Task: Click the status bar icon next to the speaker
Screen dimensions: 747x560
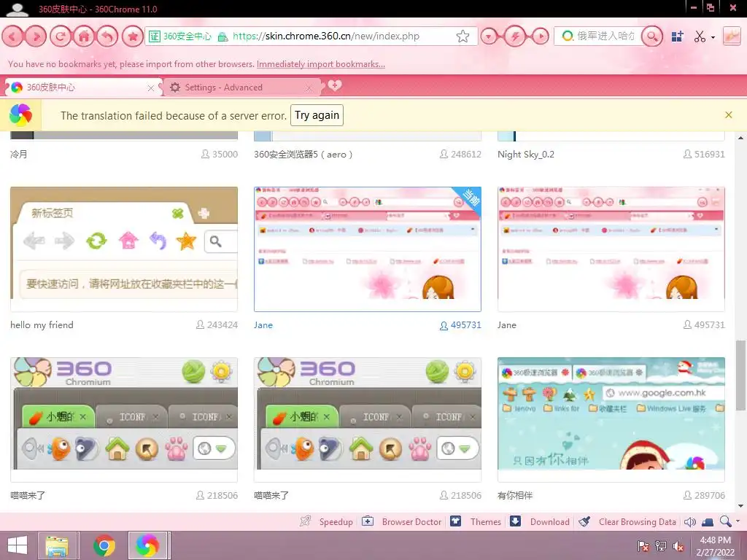Action: (x=708, y=522)
